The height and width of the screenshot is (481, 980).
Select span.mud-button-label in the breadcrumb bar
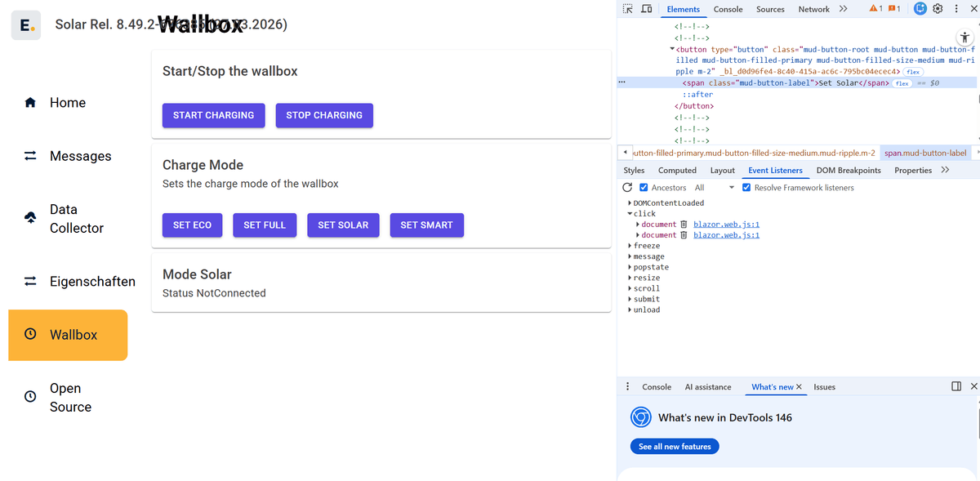(x=925, y=152)
